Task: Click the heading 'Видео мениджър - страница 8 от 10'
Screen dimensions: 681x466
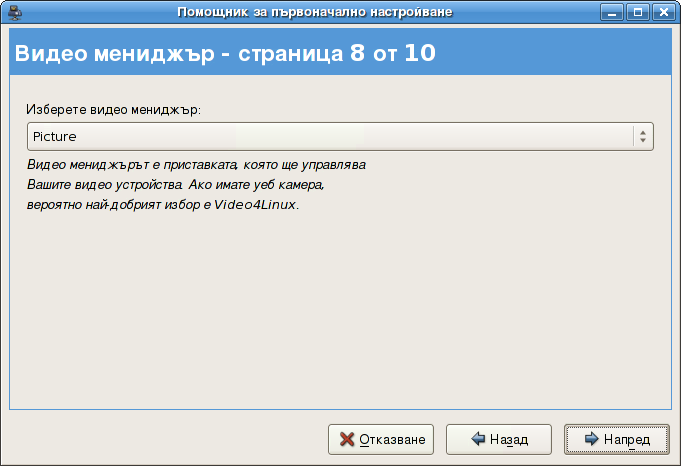Action: 225,54
